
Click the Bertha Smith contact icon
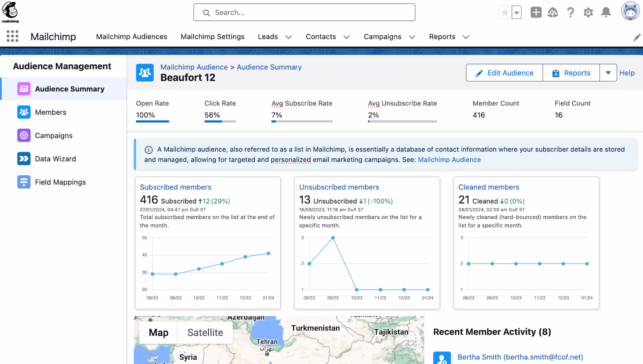[x=442, y=358]
